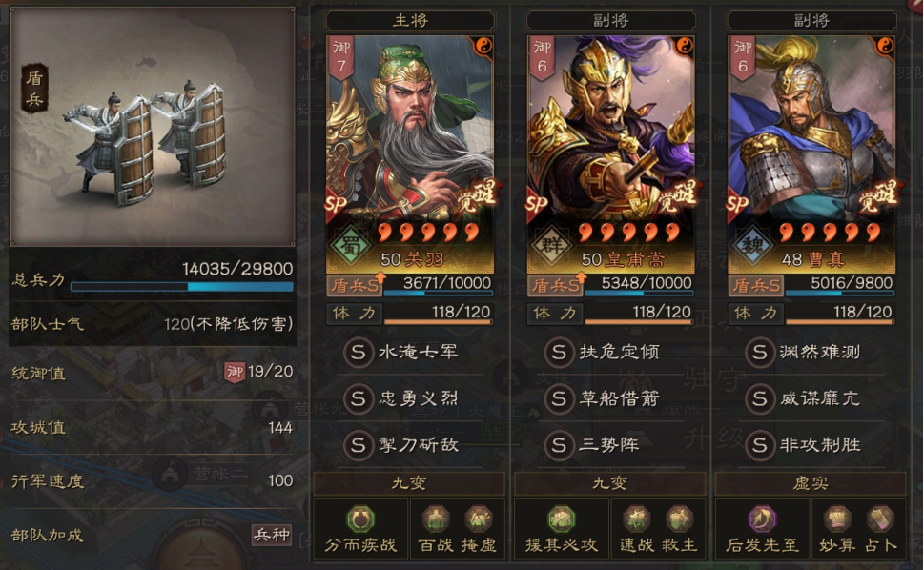This screenshot has height=570, width=924.
Task: Click the 兵种 troop bonus tag
Action: pyautogui.click(x=272, y=535)
